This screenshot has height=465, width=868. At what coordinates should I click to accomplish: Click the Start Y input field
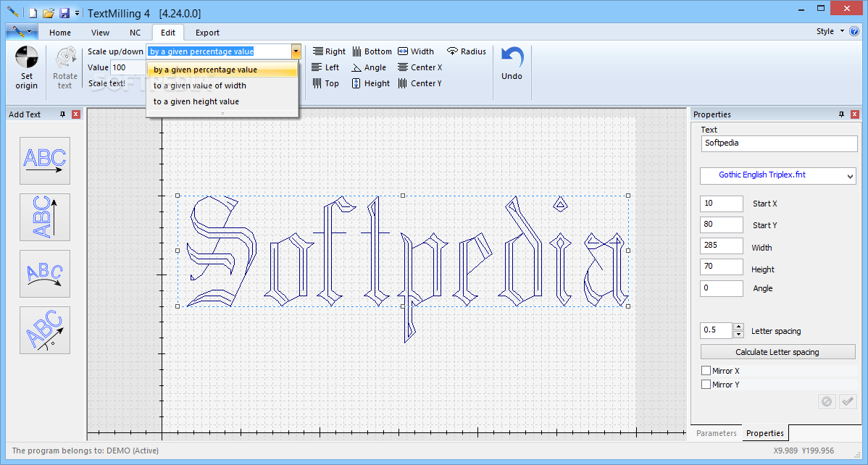click(722, 225)
